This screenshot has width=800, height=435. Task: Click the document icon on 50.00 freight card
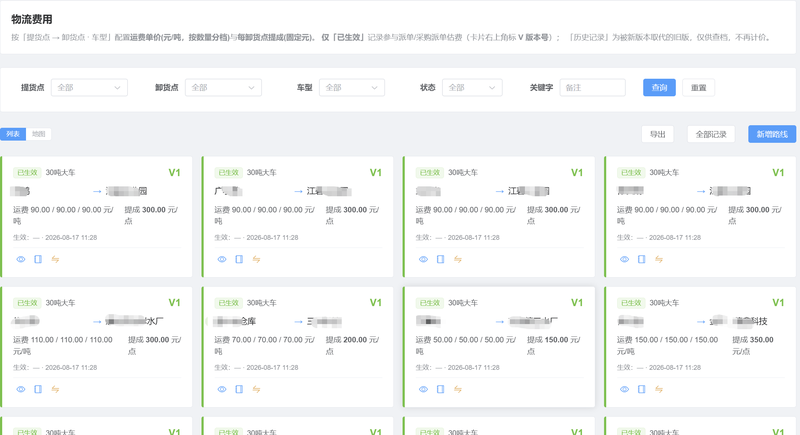(440, 389)
